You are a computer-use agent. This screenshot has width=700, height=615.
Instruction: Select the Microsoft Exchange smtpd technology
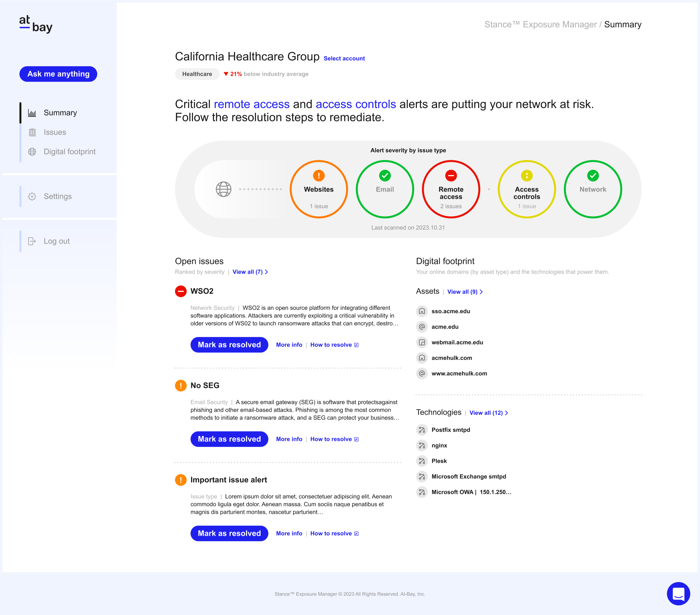[469, 477]
